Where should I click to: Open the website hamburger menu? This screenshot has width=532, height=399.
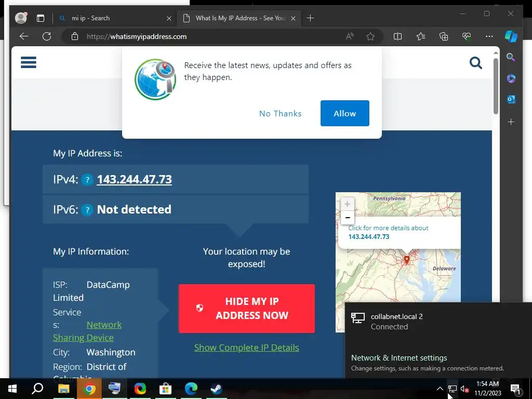[29, 62]
